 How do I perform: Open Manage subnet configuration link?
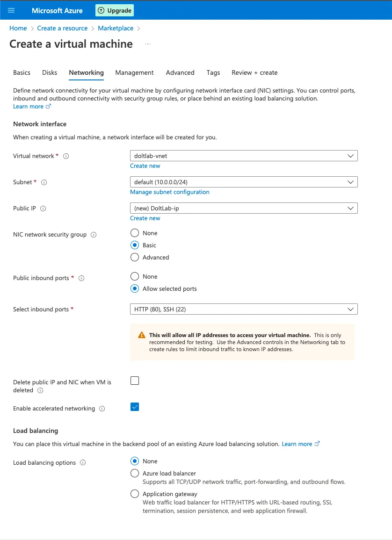170,192
